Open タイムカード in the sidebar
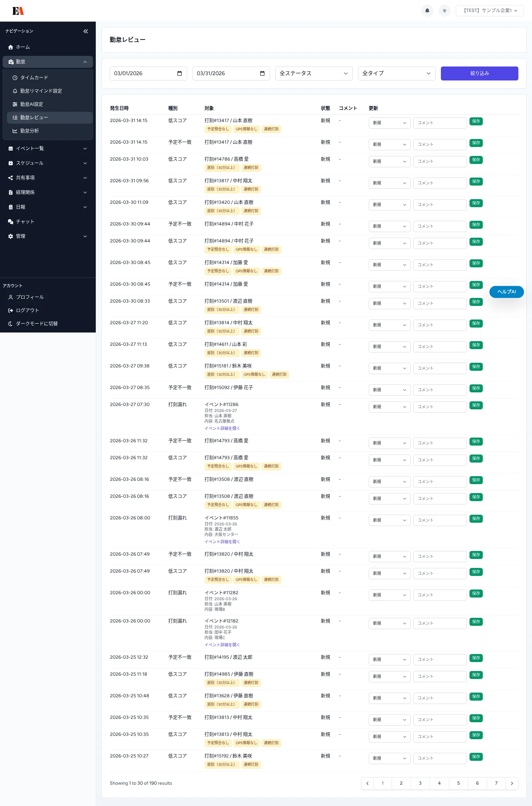The height and width of the screenshot is (806, 532). click(x=34, y=78)
